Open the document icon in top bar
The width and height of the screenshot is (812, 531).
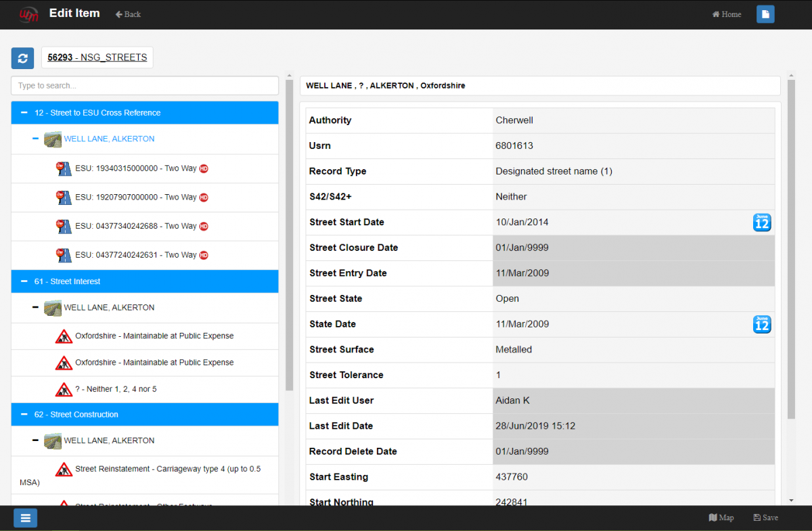[x=765, y=14]
